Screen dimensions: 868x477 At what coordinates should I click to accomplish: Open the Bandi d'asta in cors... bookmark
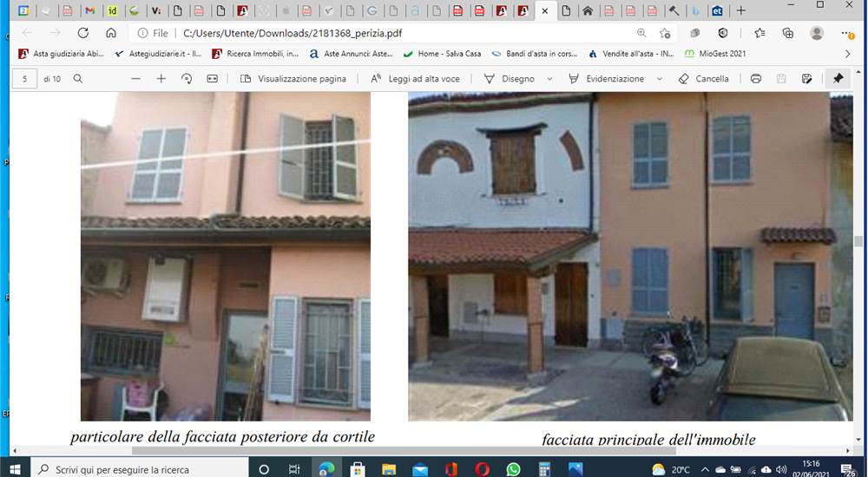pyautogui.click(x=534, y=54)
